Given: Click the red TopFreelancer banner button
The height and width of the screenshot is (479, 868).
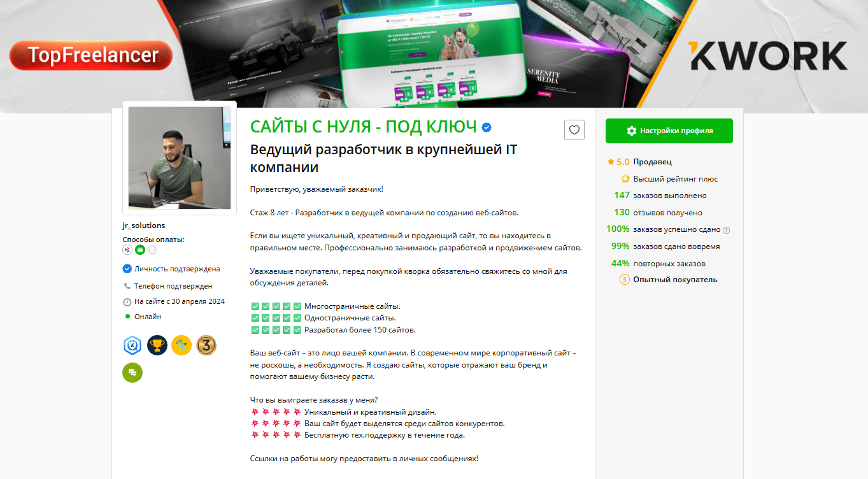Looking at the screenshot, I should click(91, 55).
